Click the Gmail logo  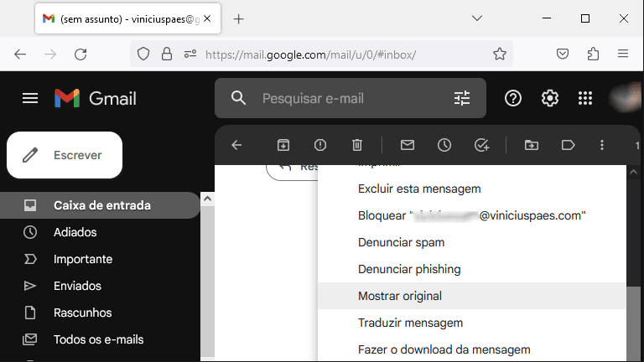click(96, 99)
